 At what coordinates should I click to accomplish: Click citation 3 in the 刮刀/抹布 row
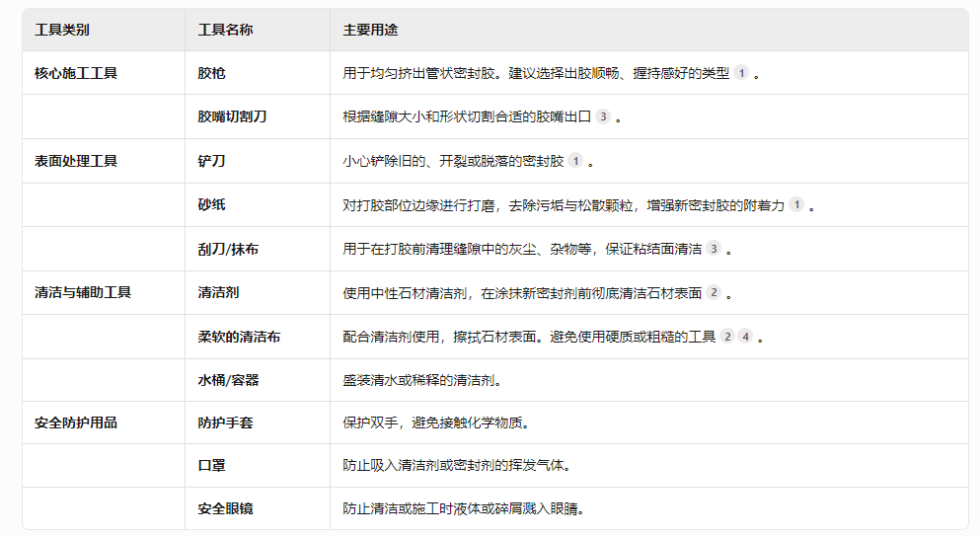coord(714,249)
